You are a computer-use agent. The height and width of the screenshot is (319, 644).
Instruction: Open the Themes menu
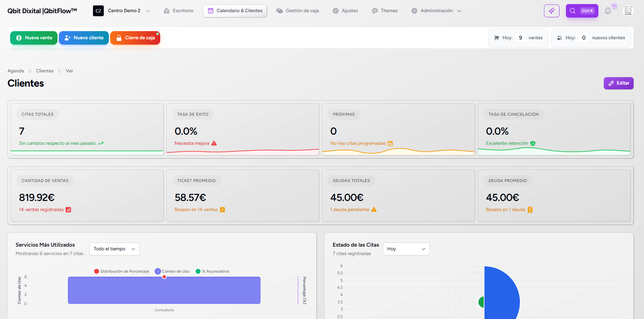point(385,11)
